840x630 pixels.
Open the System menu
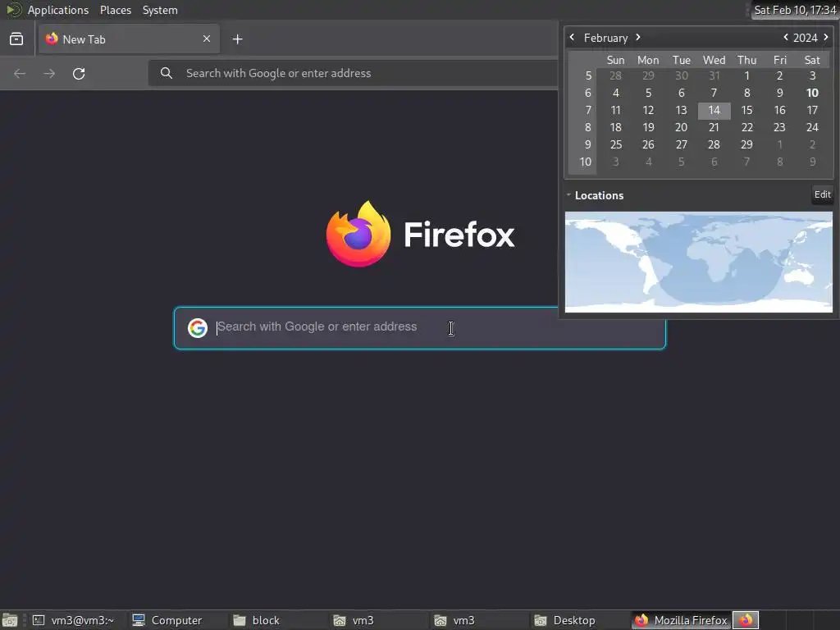pos(160,10)
